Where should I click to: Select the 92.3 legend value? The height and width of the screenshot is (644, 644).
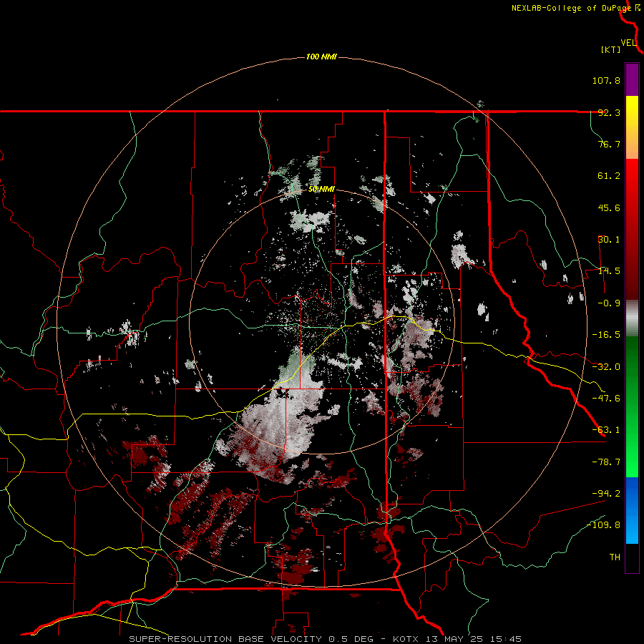coord(609,112)
